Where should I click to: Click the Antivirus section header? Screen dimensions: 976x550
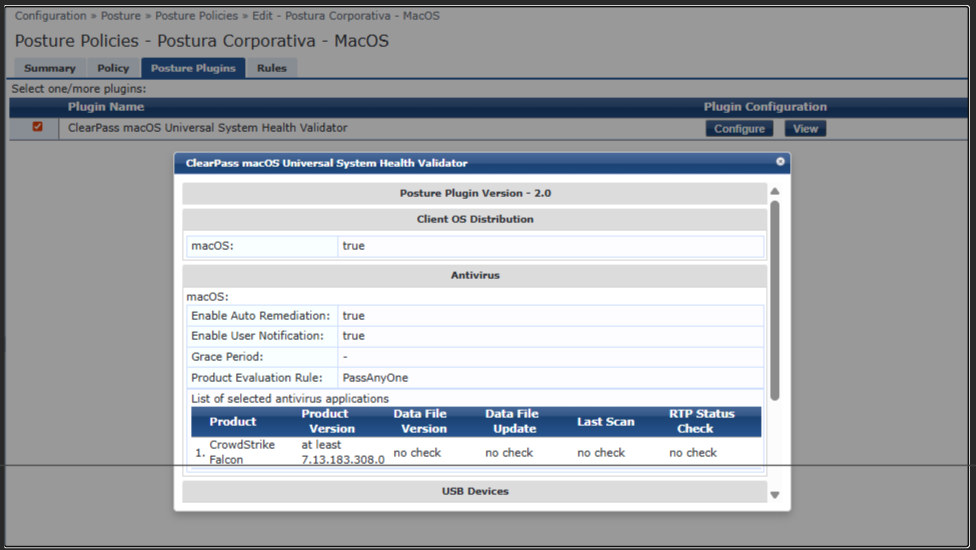point(475,275)
